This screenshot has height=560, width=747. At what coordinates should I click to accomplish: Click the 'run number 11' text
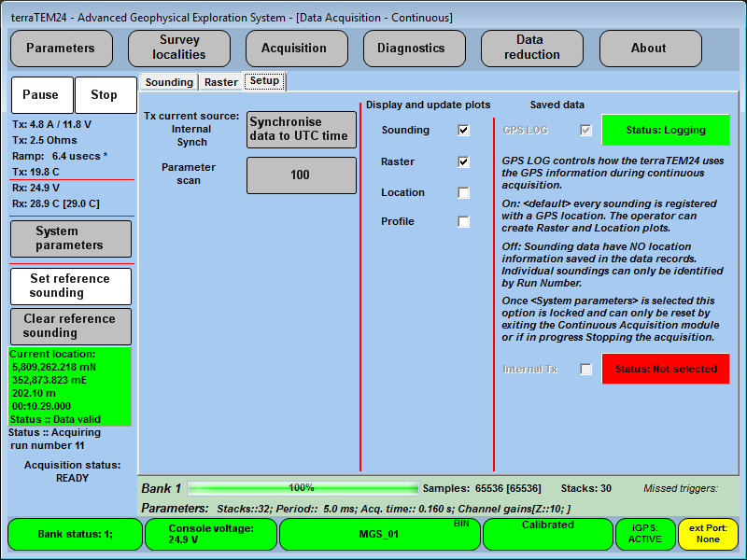point(48,446)
